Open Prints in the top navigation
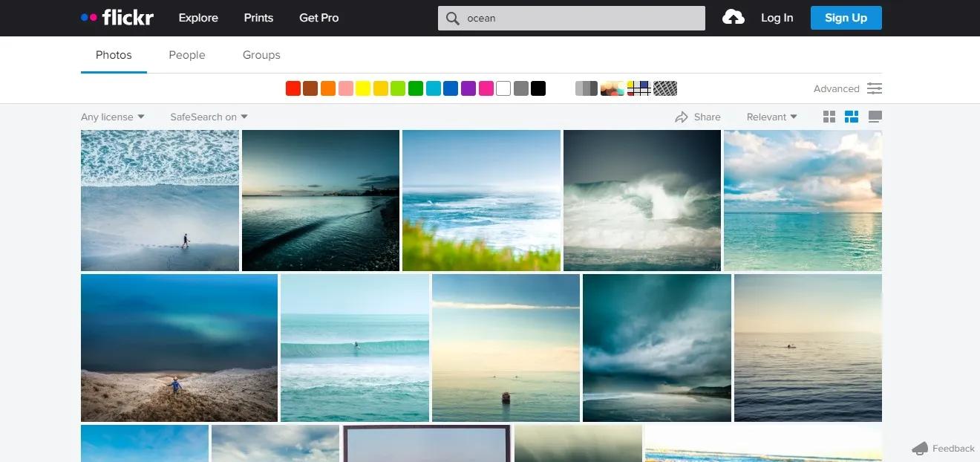This screenshot has width=980, height=462. click(x=258, y=18)
